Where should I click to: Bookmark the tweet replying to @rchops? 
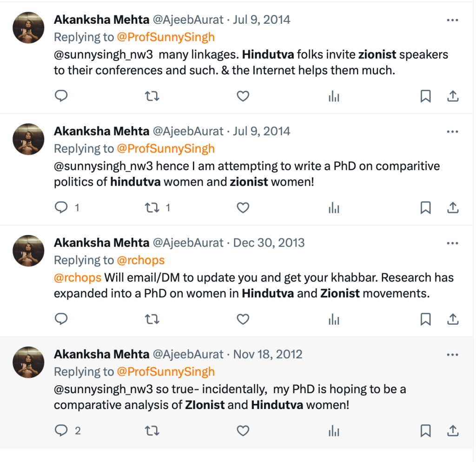pyautogui.click(x=425, y=319)
